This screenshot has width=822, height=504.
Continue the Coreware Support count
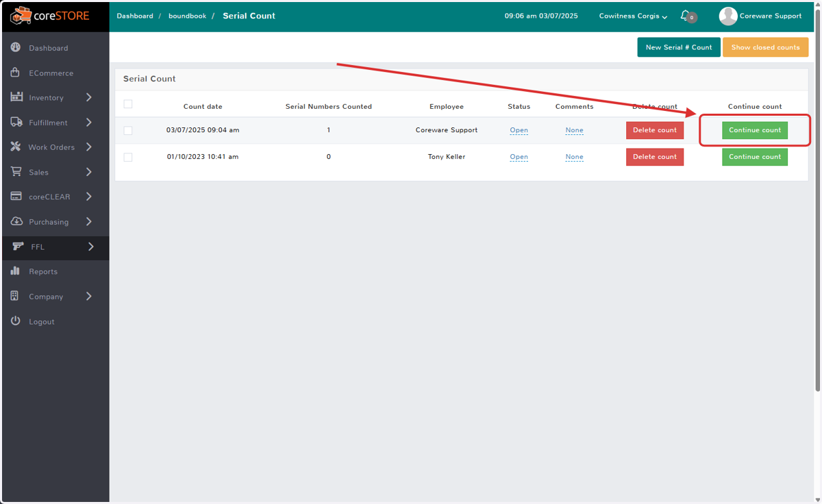[x=755, y=130]
